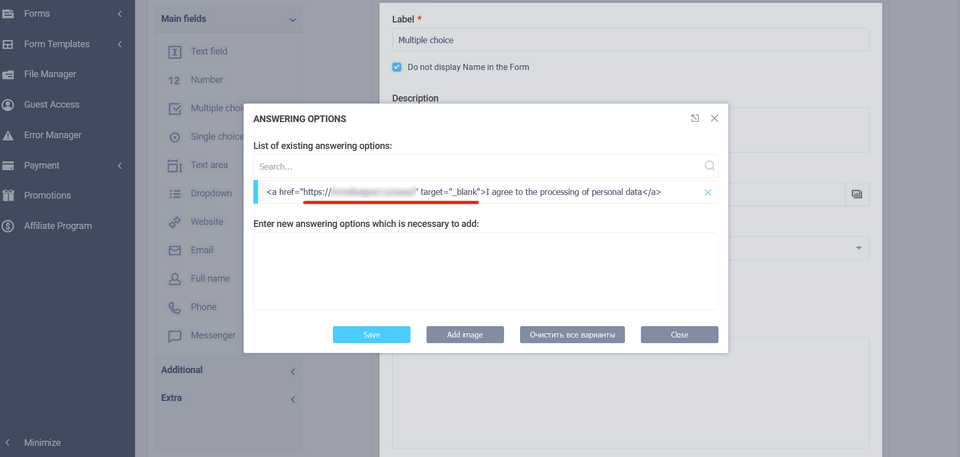Click the Description text area

click(631, 130)
